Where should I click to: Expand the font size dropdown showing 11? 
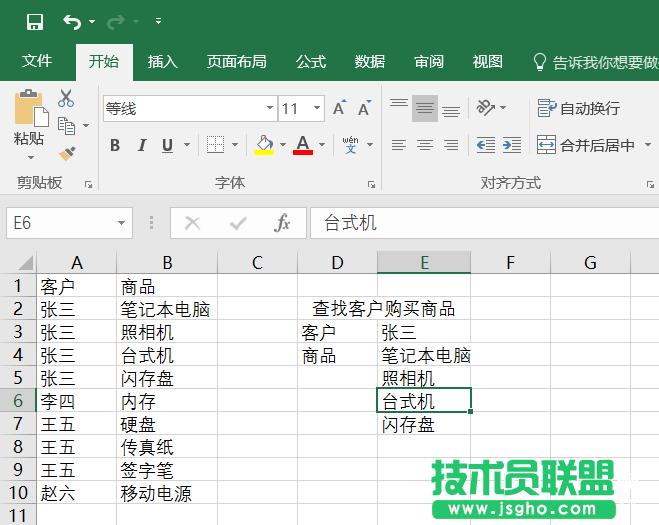pyautogui.click(x=317, y=108)
